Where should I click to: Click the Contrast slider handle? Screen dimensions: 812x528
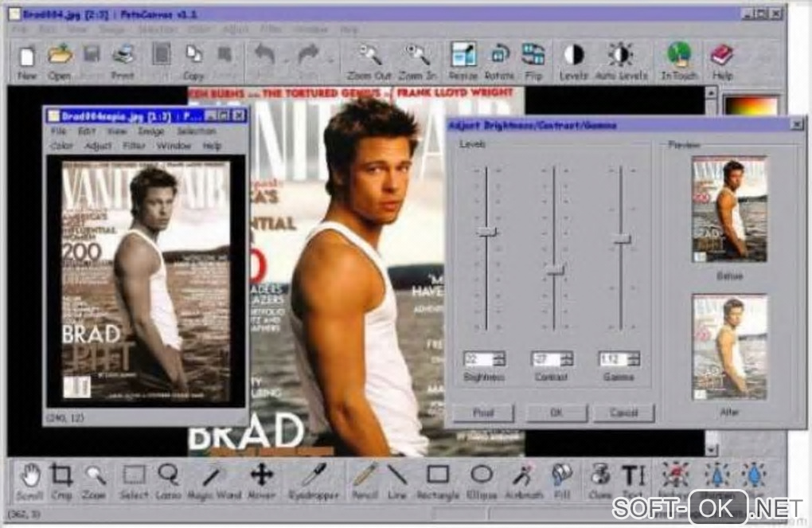coord(555,270)
